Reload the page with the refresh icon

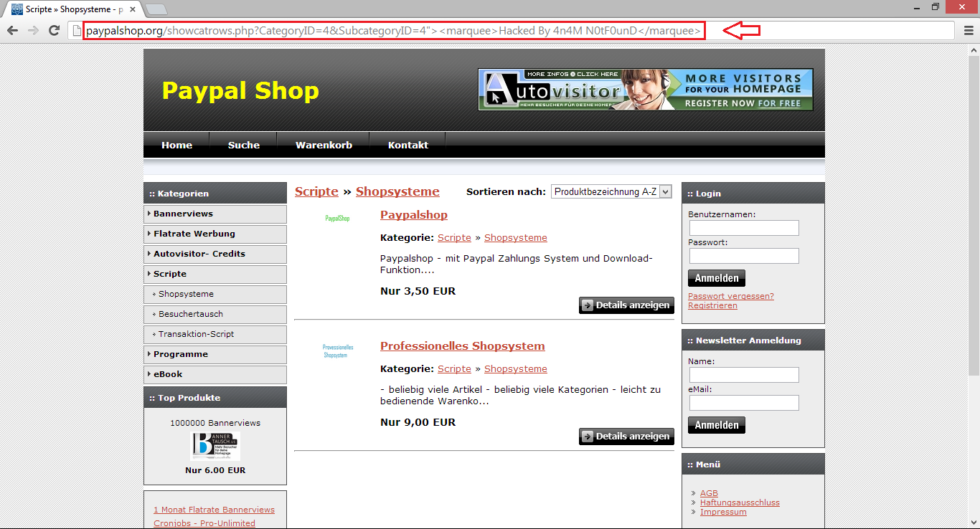coord(54,30)
